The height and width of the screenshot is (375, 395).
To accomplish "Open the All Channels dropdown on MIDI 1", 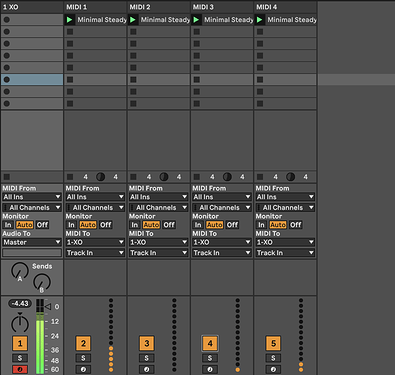I will coord(95,207).
